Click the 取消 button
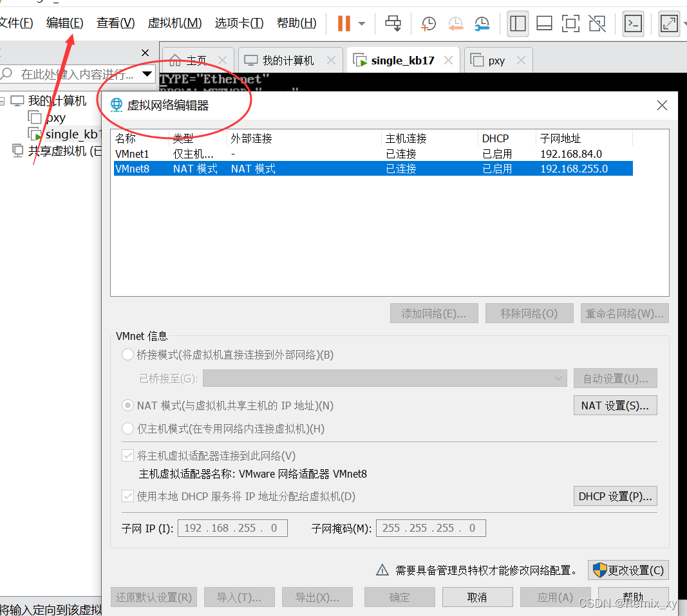Screen dimensions: 687x616 (x=478, y=597)
